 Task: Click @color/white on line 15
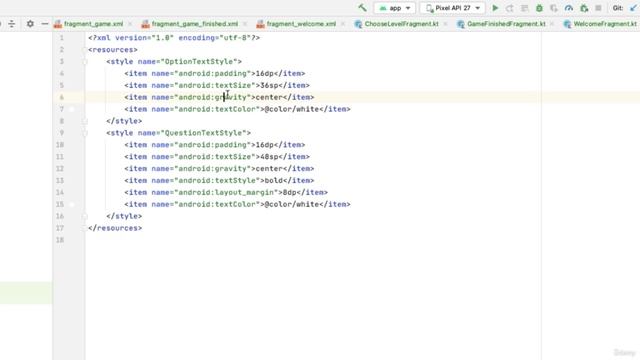click(x=292, y=204)
